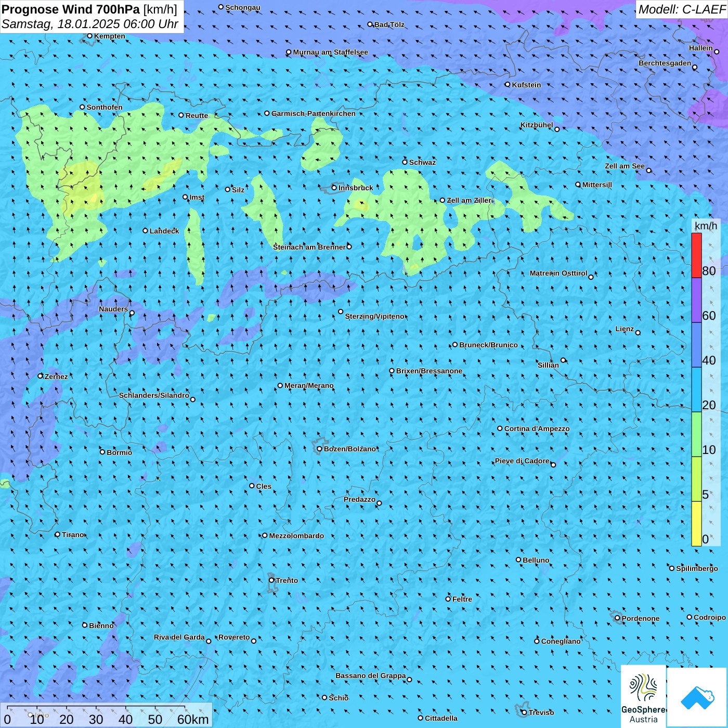Click the 'Modell: C-LAEF' label
Screen dimensions: 728x728
click(x=681, y=9)
